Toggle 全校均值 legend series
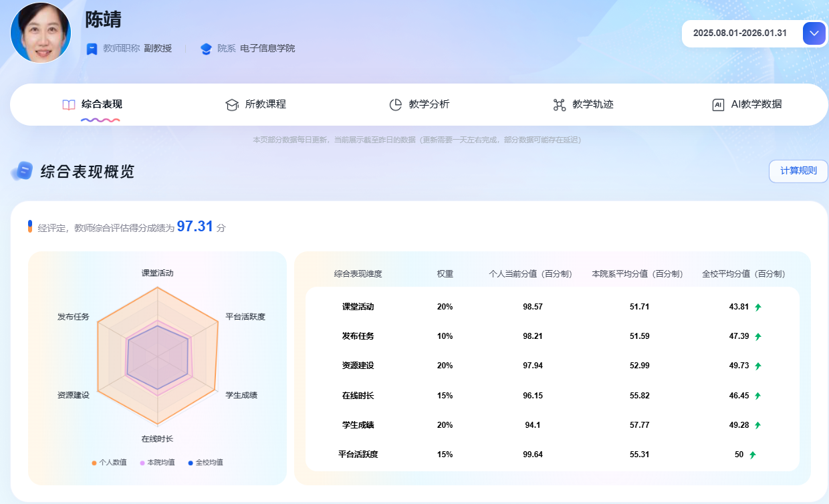This screenshot has height=504, width=829. (x=205, y=463)
